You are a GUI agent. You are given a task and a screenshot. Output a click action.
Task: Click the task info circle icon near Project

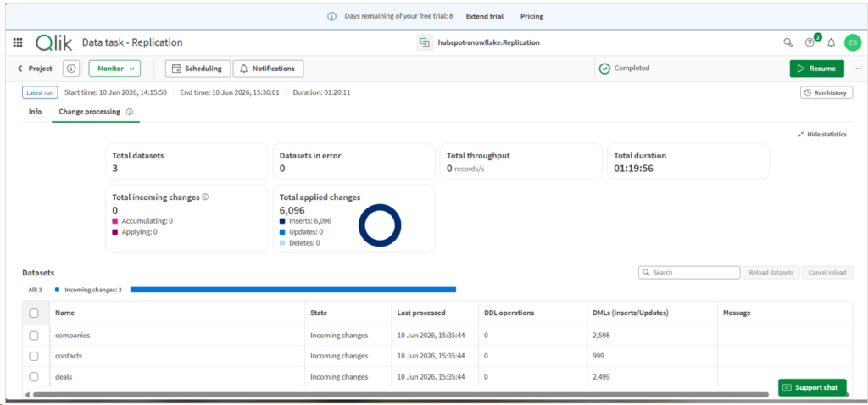click(x=71, y=69)
